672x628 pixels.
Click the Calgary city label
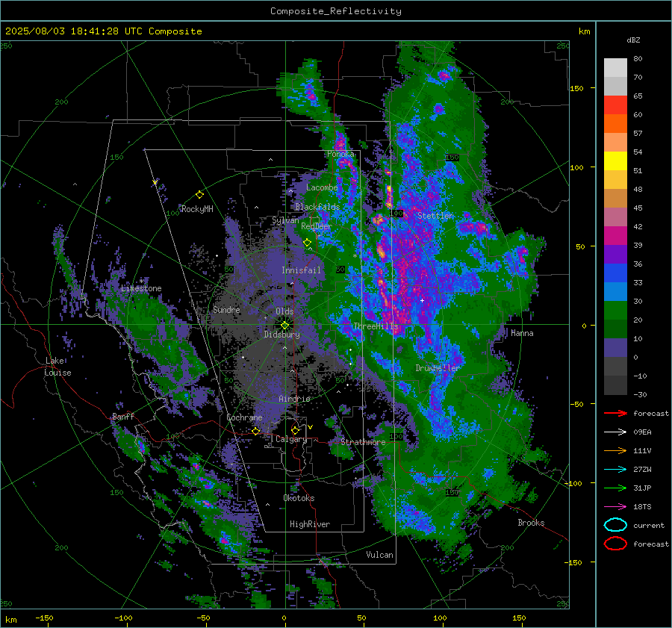click(291, 439)
